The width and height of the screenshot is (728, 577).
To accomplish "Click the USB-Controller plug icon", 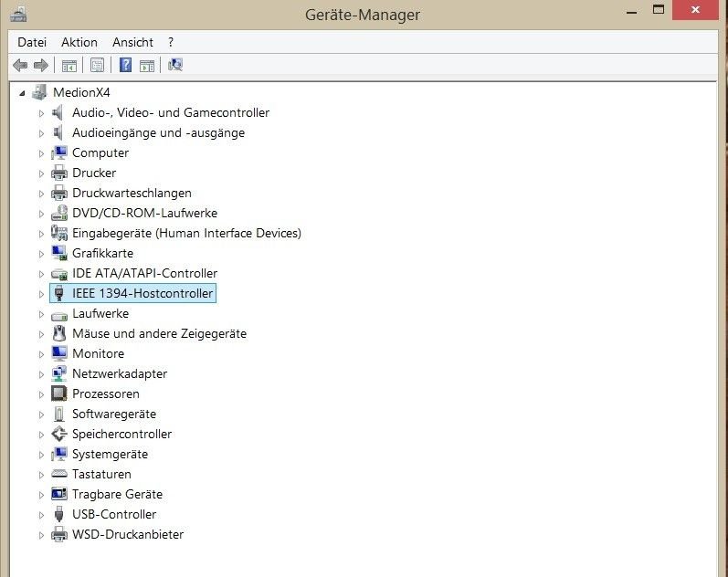I will click(59, 514).
